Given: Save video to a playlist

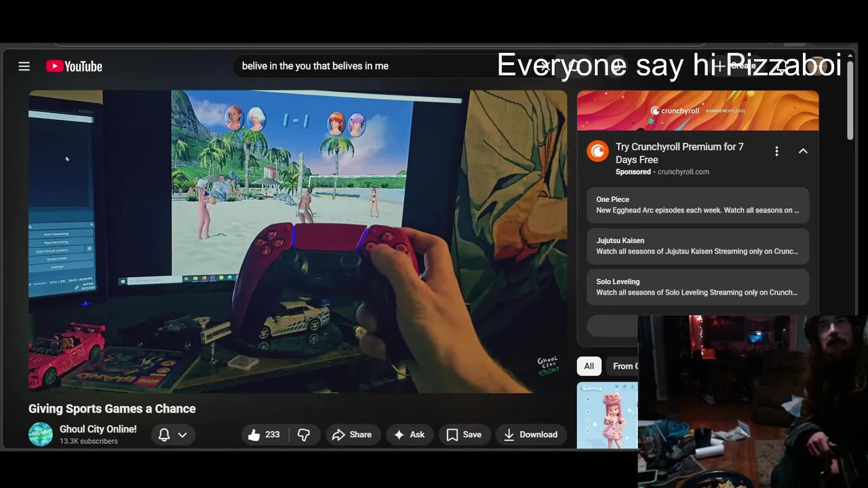Looking at the screenshot, I should pyautogui.click(x=464, y=434).
